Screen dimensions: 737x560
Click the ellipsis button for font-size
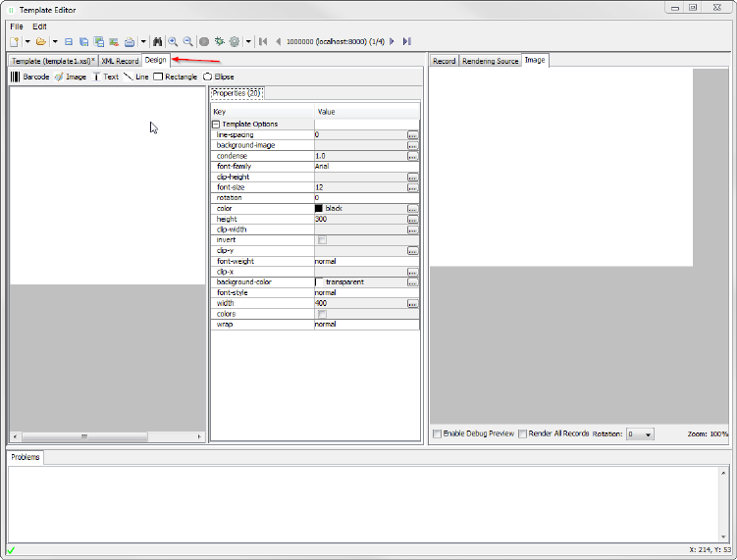coord(412,188)
